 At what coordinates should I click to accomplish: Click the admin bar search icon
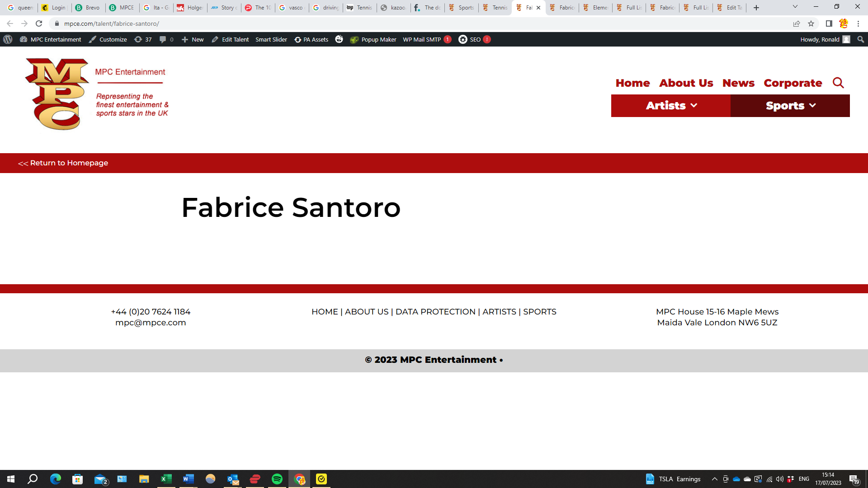click(860, 39)
